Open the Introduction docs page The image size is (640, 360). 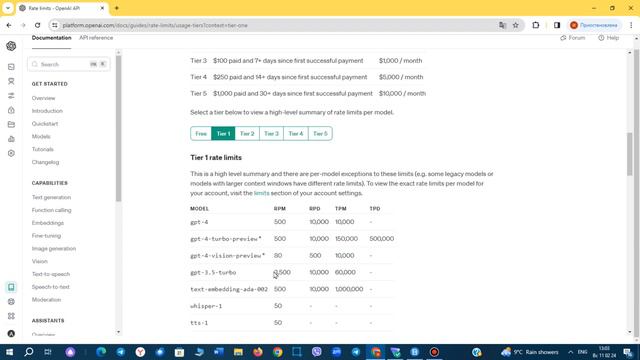(47, 111)
